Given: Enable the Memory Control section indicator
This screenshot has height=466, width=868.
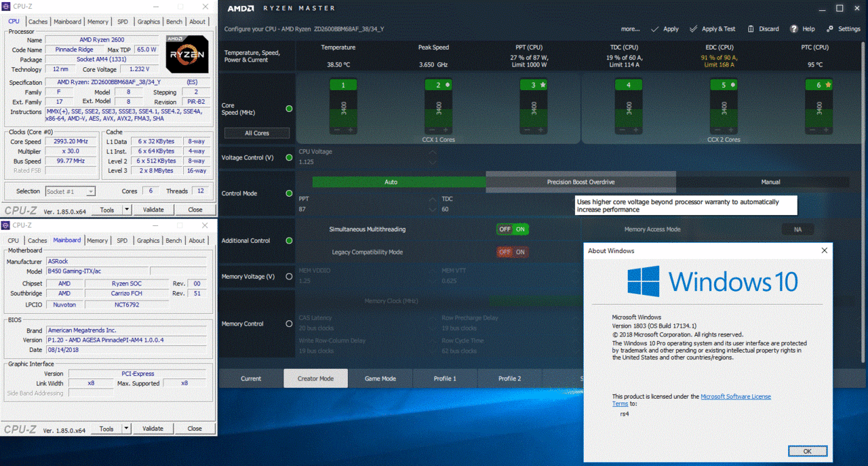Looking at the screenshot, I should tap(290, 324).
